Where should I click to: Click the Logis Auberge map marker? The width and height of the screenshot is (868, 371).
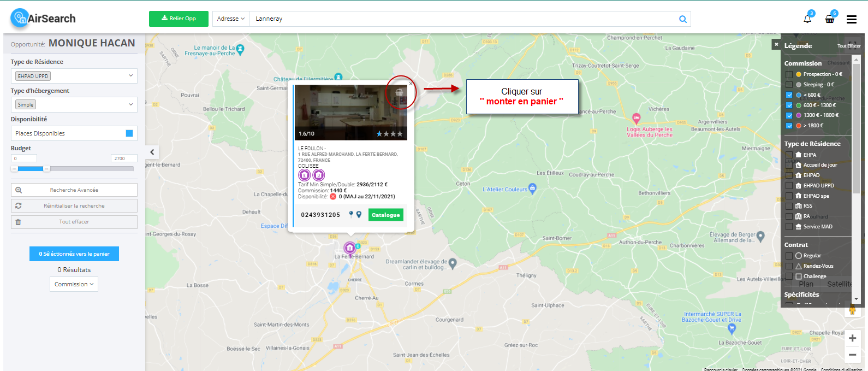click(x=636, y=117)
